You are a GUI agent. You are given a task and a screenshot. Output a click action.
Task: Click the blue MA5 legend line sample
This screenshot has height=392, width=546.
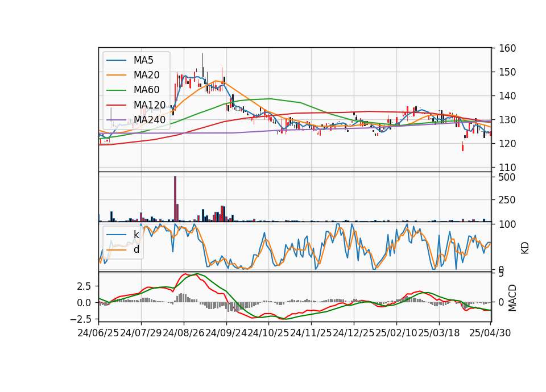click(116, 61)
